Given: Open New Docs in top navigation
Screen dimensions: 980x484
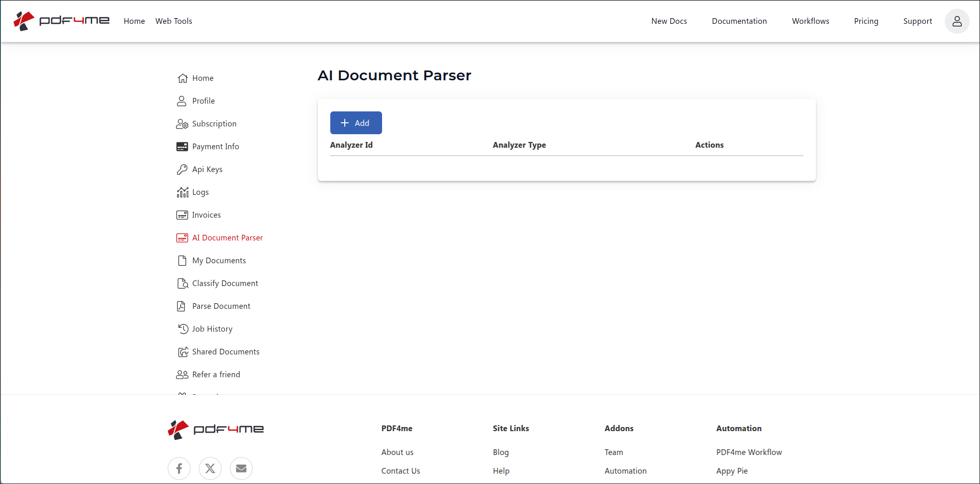Looking at the screenshot, I should click(669, 21).
